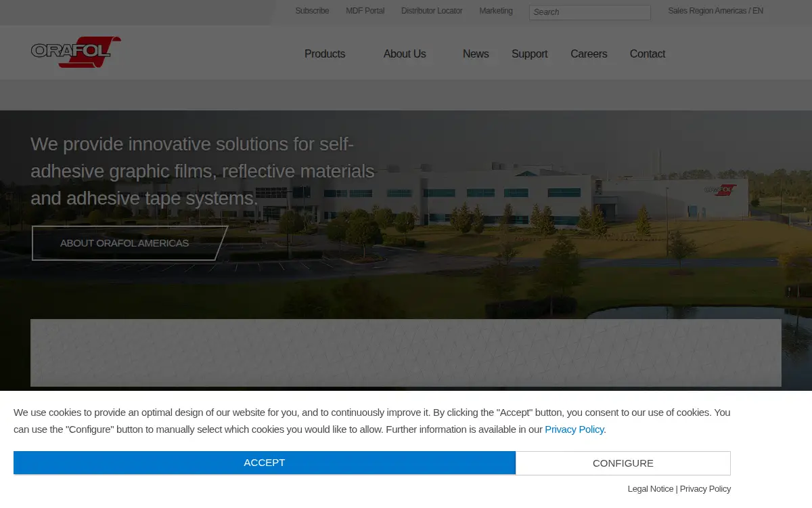Click the hero headline about innovative solutions

click(x=203, y=171)
